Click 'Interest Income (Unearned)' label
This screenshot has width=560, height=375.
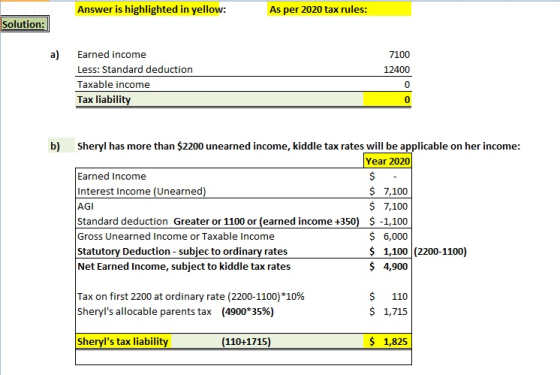pos(141,191)
